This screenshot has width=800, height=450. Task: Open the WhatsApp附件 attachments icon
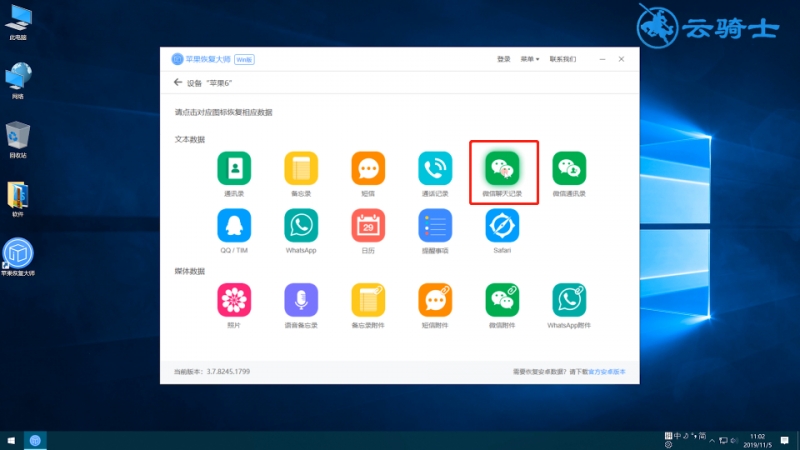(x=569, y=300)
